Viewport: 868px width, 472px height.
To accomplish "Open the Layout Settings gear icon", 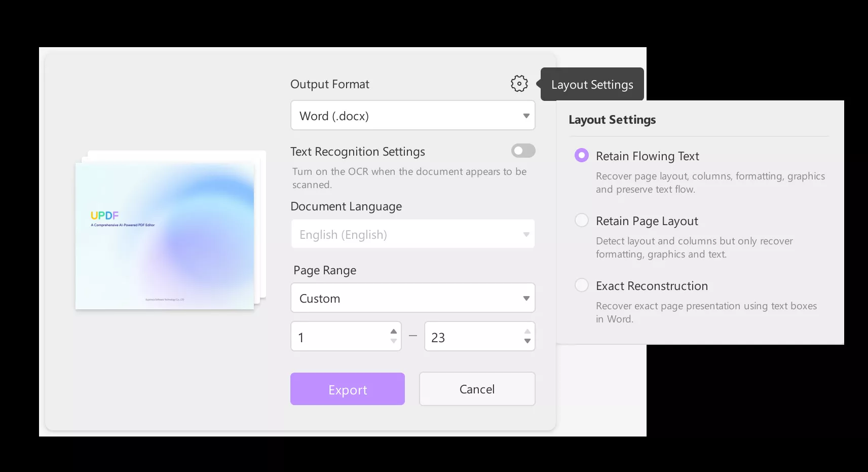I will (x=518, y=84).
